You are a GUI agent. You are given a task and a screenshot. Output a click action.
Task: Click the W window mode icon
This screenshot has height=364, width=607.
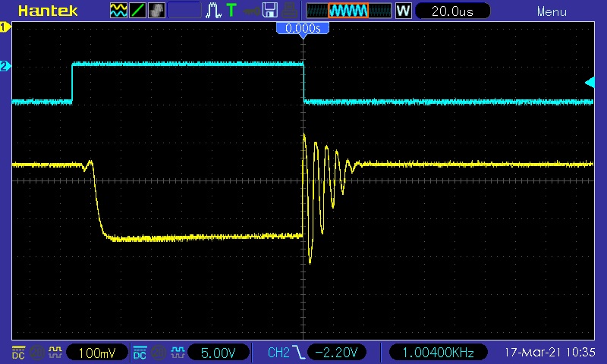[x=403, y=11]
